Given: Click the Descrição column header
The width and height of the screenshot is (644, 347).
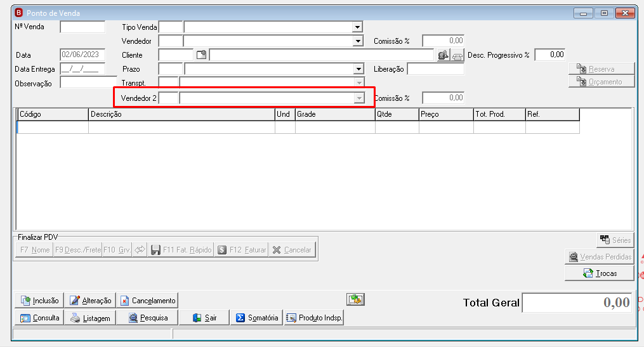Looking at the screenshot, I should coord(181,115).
